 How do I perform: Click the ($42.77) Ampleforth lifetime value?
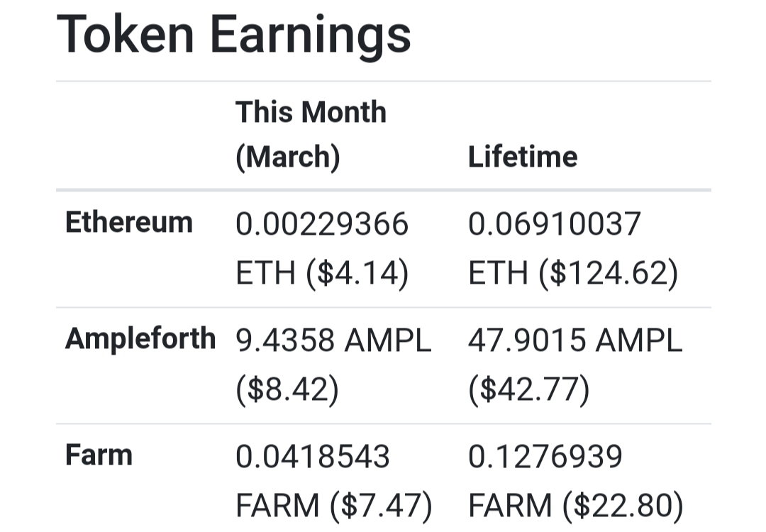(x=528, y=390)
